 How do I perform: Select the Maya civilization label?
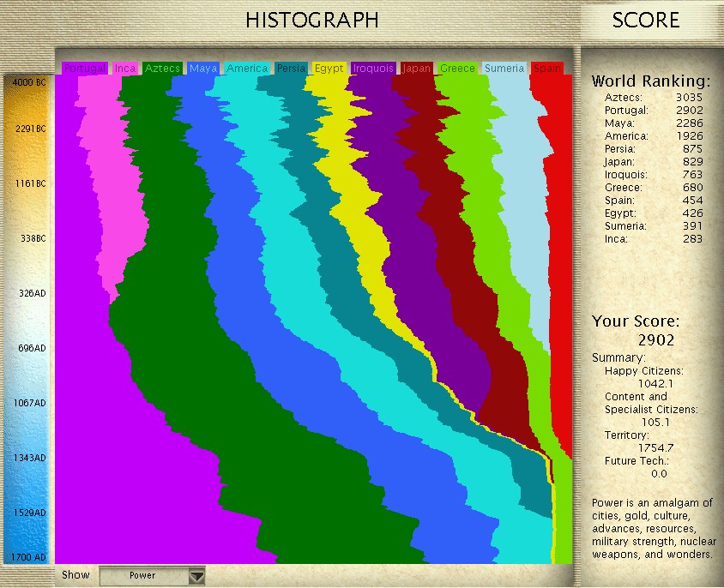pos(203,69)
